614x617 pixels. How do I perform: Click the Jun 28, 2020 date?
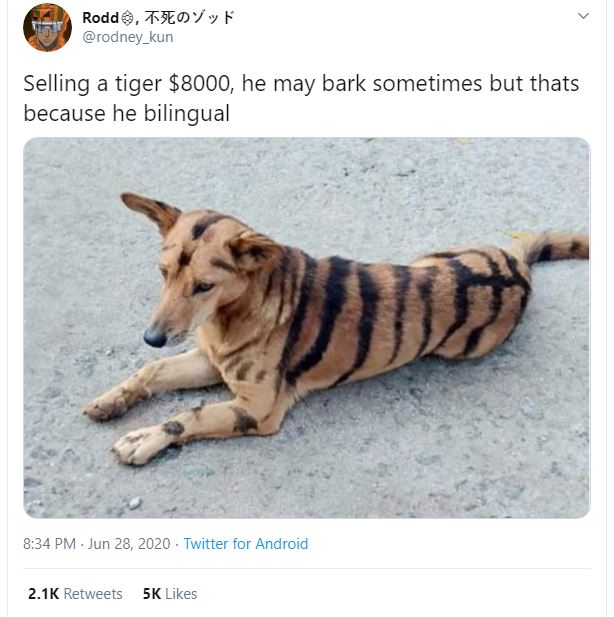click(x=129, y=544)
